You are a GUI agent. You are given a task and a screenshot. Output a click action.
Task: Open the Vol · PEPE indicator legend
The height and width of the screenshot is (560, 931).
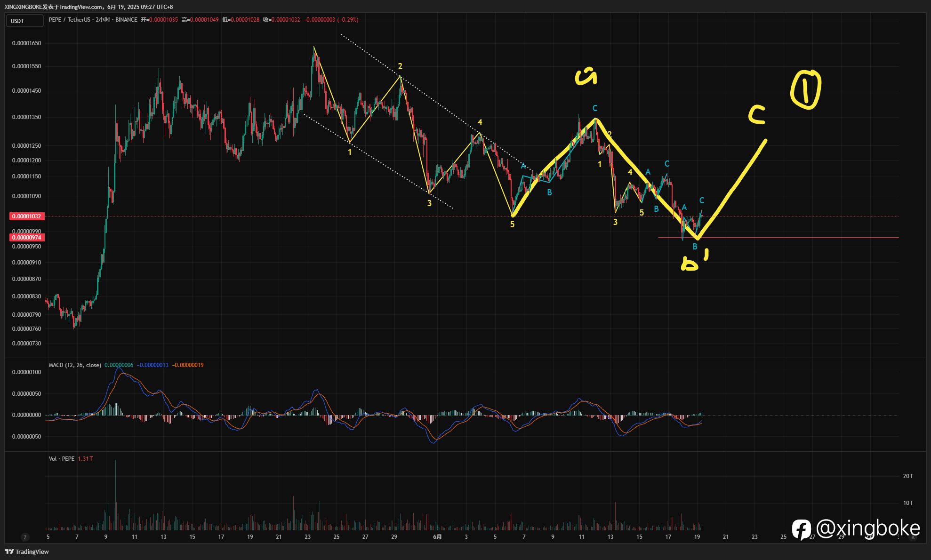(x=62, y=459)
